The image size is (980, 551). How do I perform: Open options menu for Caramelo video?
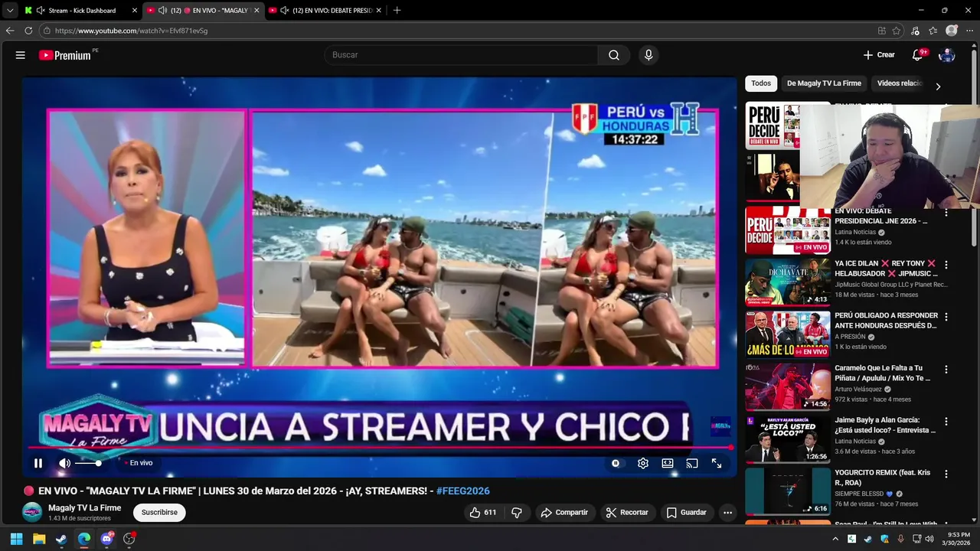[946, 369]
